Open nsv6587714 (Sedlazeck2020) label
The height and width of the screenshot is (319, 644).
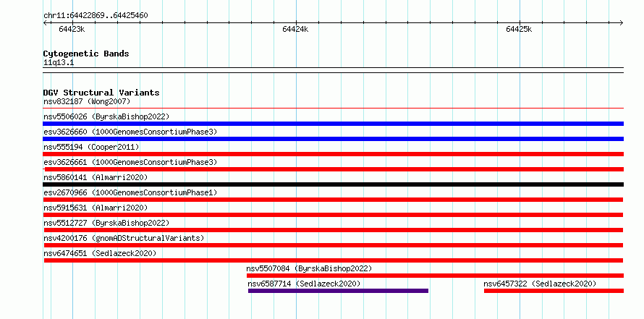click(x=304, y=284)
